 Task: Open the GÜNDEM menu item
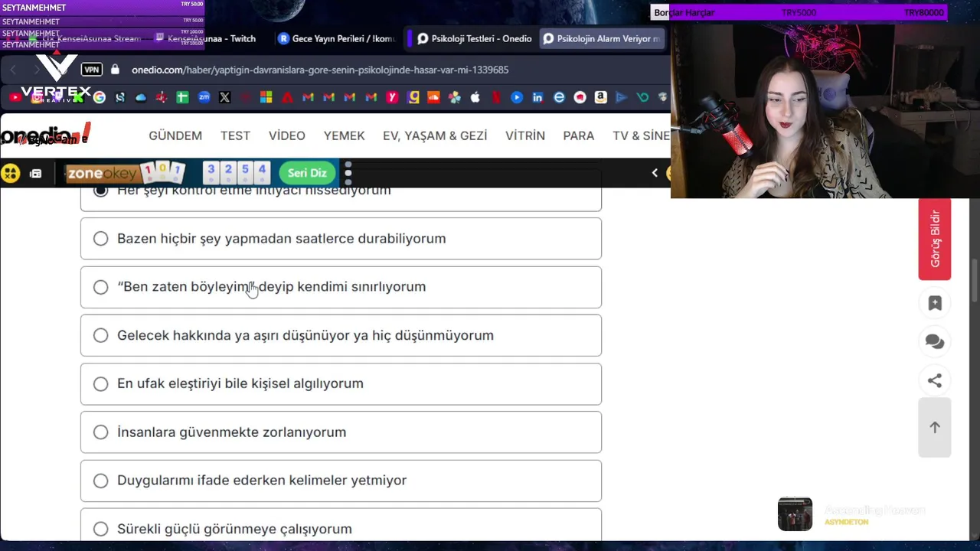[x=175, y=135]
